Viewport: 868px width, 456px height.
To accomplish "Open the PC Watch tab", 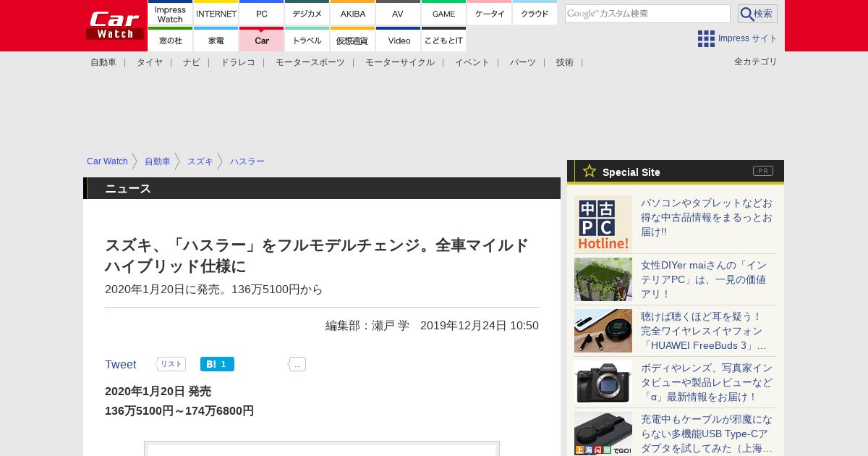I will pyautogui.click(x=262, y=12).
